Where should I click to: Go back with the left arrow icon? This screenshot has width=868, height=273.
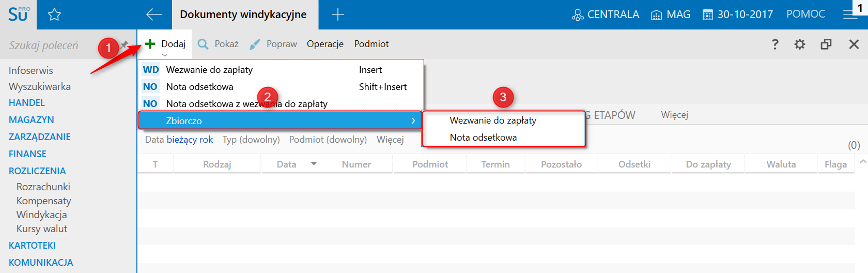point(154,14)
